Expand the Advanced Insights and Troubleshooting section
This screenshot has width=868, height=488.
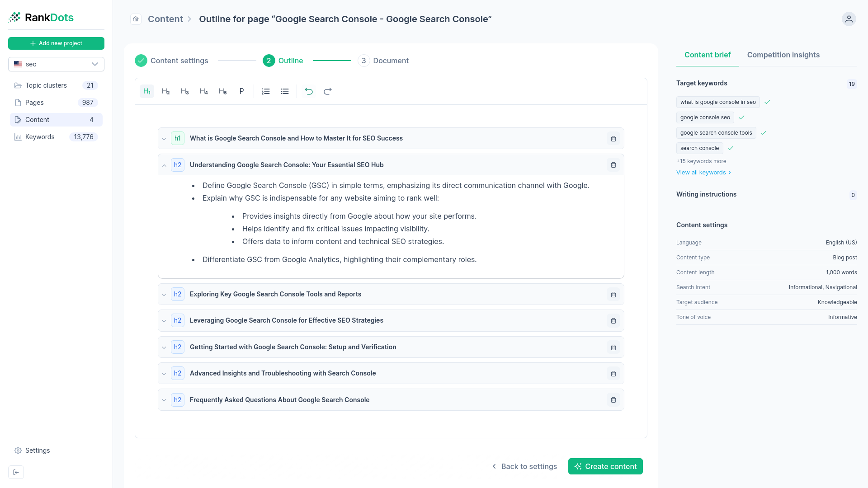[x=164, y=374]
